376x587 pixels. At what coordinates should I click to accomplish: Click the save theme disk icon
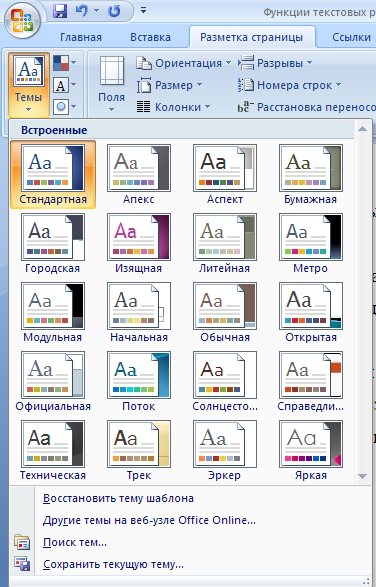click(x=22, y=564)
